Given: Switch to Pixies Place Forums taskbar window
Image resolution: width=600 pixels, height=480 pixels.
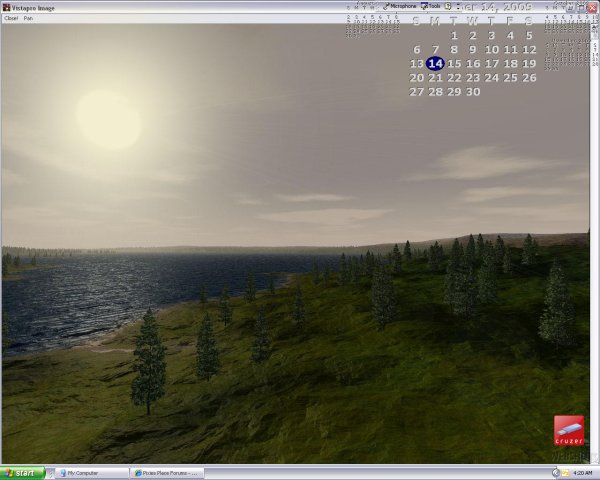Looking at the screenshot, I should click(x=167, y=472).
